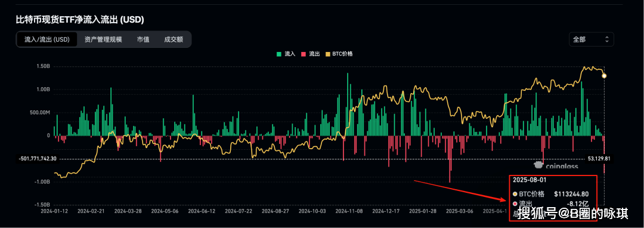Click the BTC price endpoint marker
The height and width of the screenshot is (228, 644).
604,76
